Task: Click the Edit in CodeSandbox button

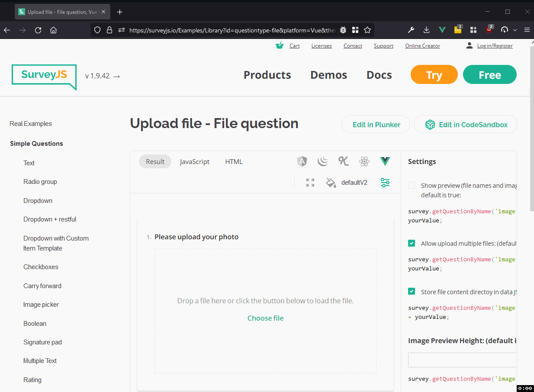Action: click(465, 124)
